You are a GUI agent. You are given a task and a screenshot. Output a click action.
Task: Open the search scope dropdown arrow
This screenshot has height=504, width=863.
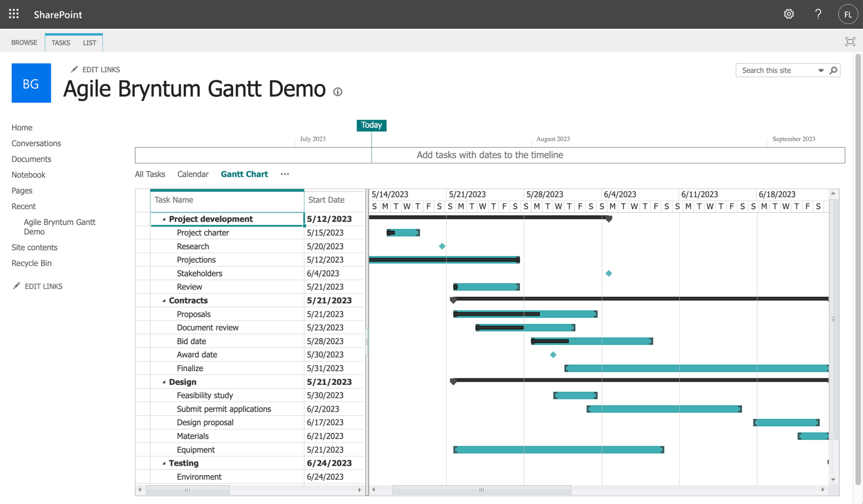821,70
